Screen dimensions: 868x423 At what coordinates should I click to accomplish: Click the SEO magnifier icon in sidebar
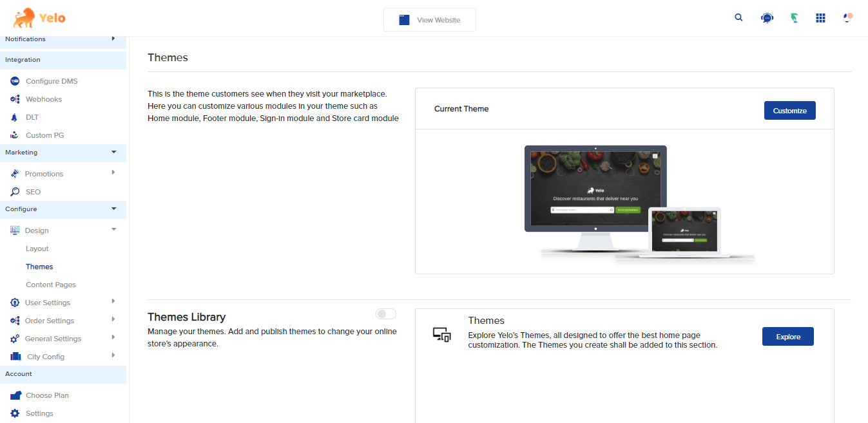pos(15,192)
